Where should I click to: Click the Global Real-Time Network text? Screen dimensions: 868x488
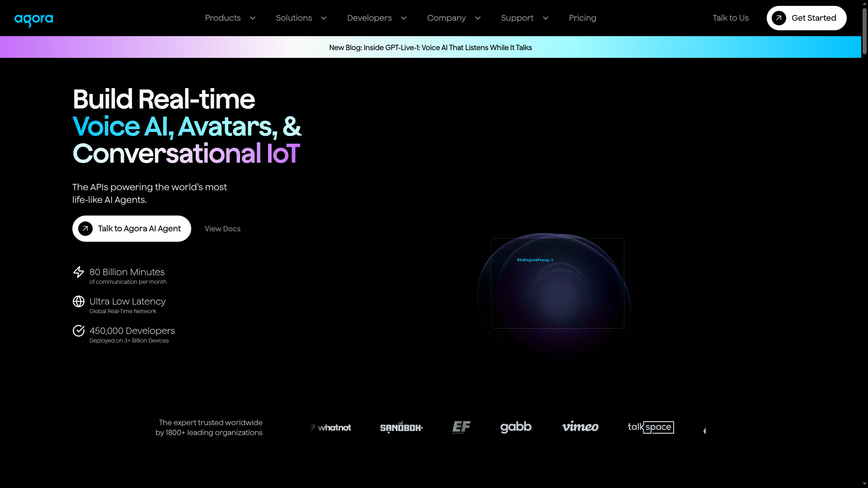point(123,311)
